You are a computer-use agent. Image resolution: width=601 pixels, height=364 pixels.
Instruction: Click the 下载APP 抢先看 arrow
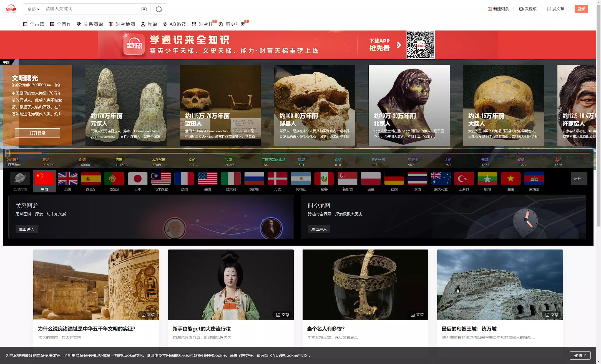click(399, 45)
